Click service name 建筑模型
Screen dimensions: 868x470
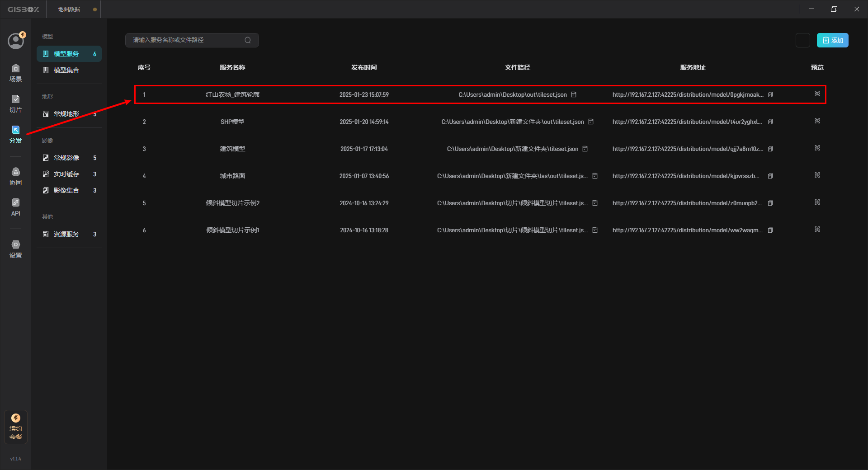[232, 149]
